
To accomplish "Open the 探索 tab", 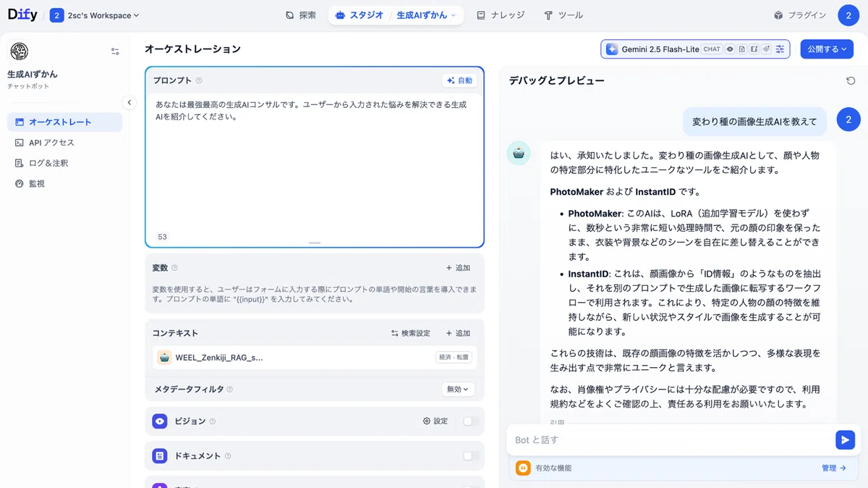I will (x=300, y=14).
